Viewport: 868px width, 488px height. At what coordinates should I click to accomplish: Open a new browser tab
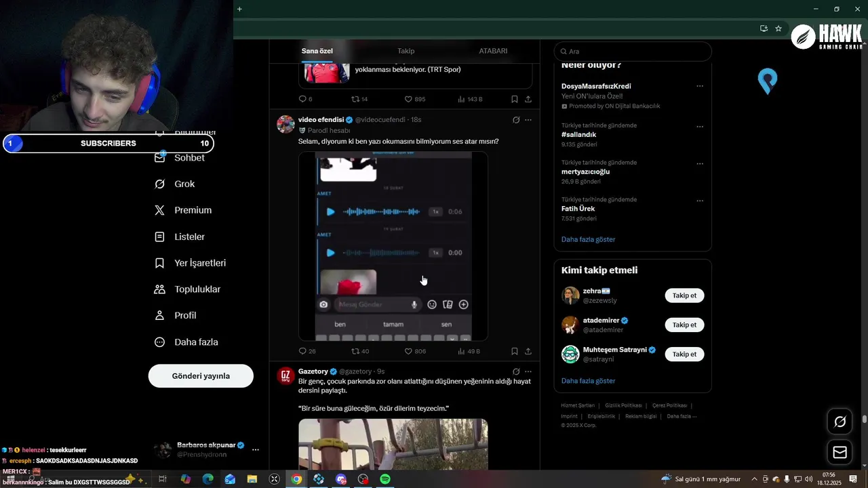[239, 9]
